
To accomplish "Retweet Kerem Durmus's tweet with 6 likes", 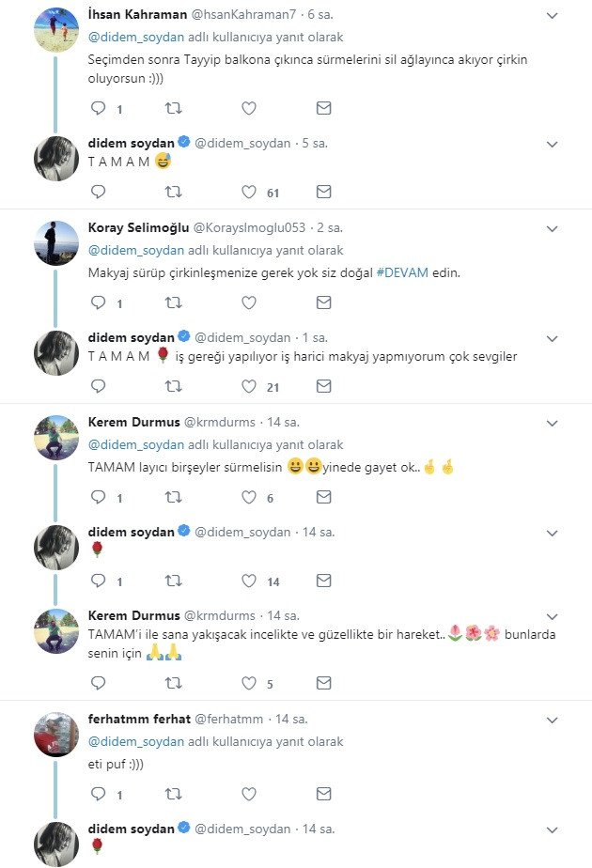I will pyautogui.click(x=174, y=498).
